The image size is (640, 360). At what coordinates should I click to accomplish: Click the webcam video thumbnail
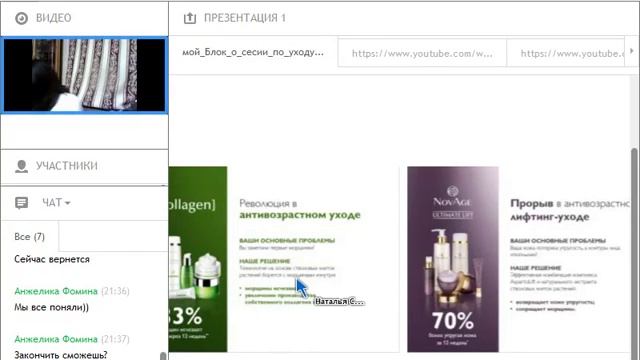(x=84, y=75)
